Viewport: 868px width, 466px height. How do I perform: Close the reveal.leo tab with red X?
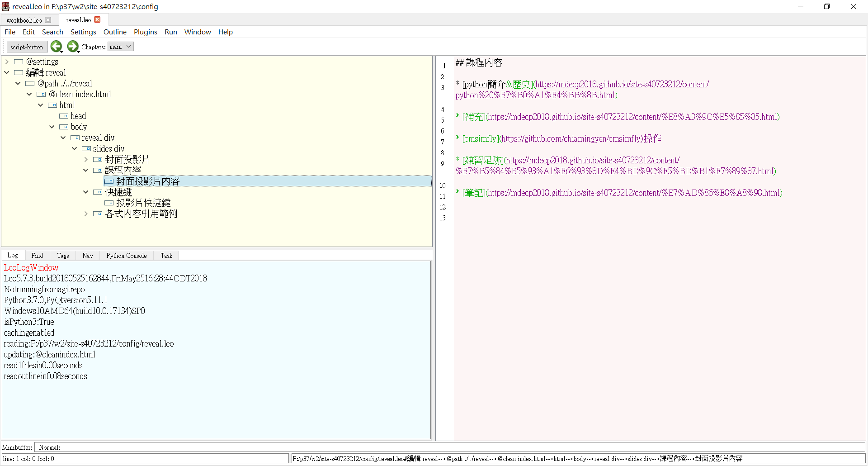(97, 19)
